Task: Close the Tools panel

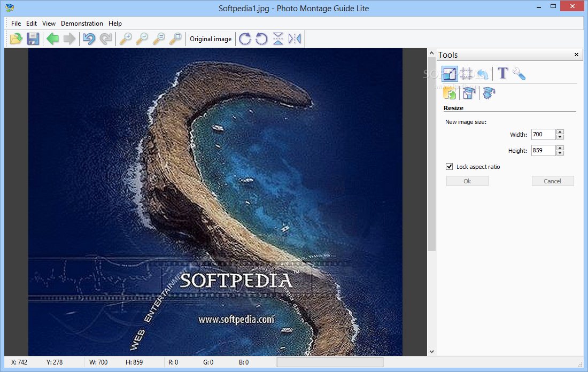Action: click(x=576, y=55)
